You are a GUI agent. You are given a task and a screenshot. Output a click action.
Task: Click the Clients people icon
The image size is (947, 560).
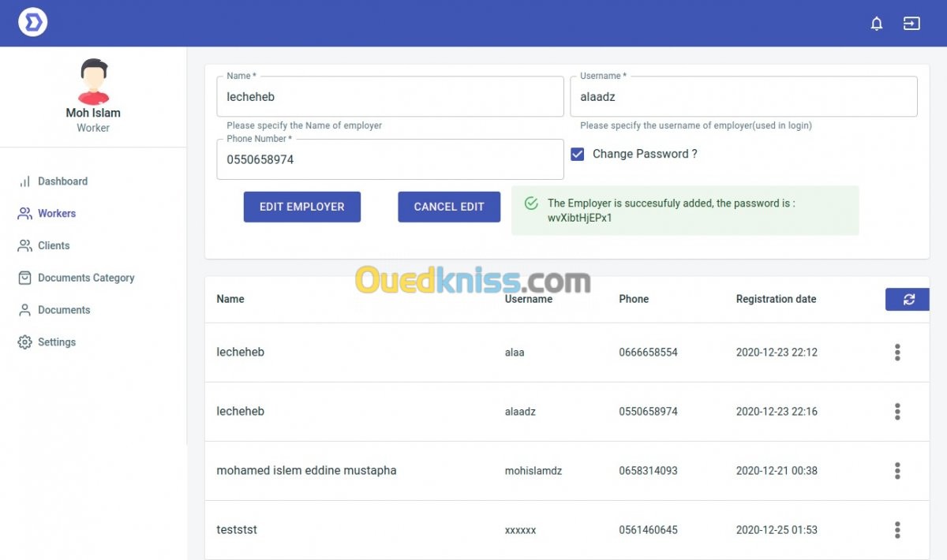[x=24, y=246]
